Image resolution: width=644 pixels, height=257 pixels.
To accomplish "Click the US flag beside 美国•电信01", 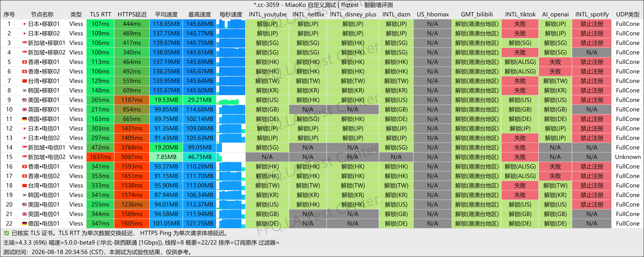I will point(25,205).
